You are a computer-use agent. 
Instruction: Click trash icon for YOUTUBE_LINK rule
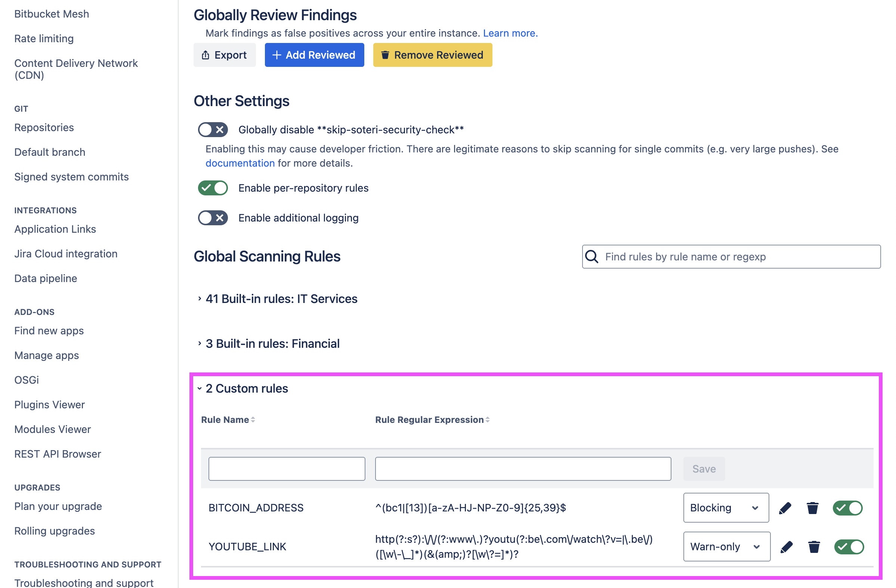click(x=814, y=547)
